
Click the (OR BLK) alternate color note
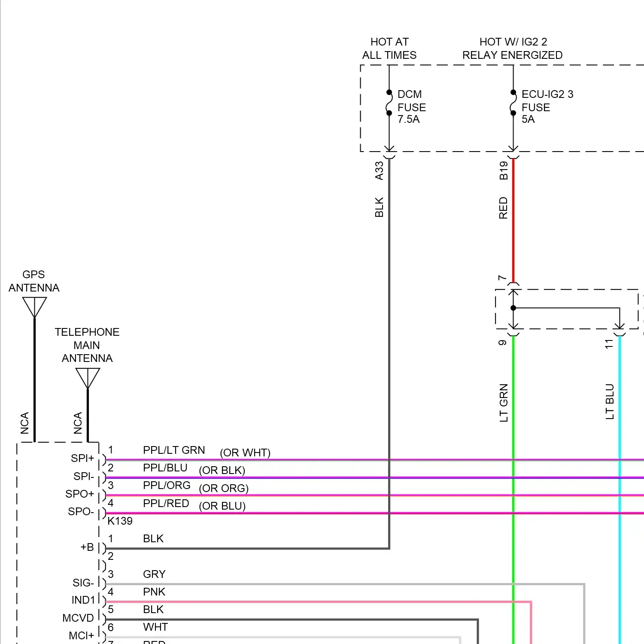coord(222,471)
